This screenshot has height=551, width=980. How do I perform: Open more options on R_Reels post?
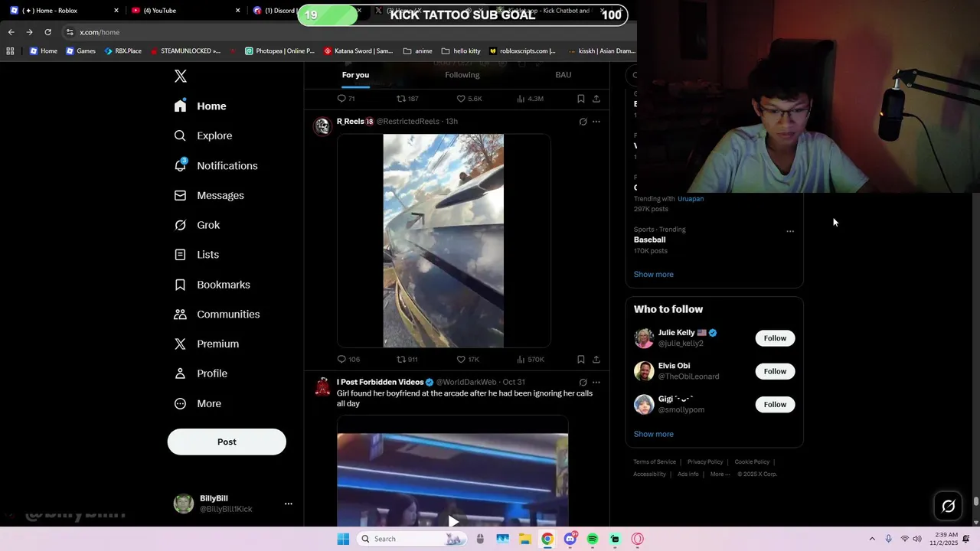pos(596,122)
